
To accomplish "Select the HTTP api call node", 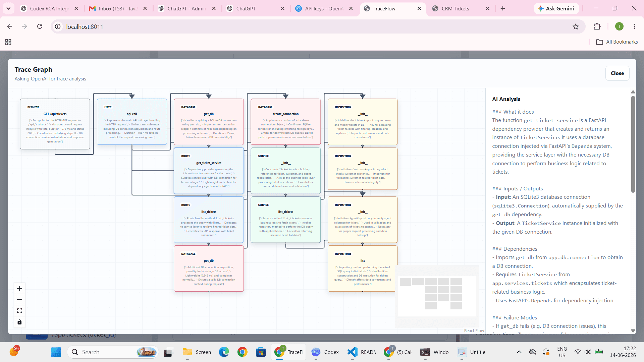I will point(132,122).
